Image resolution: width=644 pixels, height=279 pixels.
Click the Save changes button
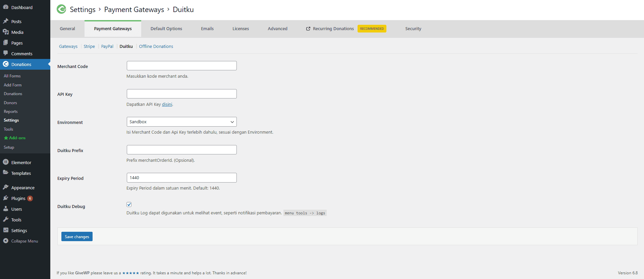(x=77, y=236)
